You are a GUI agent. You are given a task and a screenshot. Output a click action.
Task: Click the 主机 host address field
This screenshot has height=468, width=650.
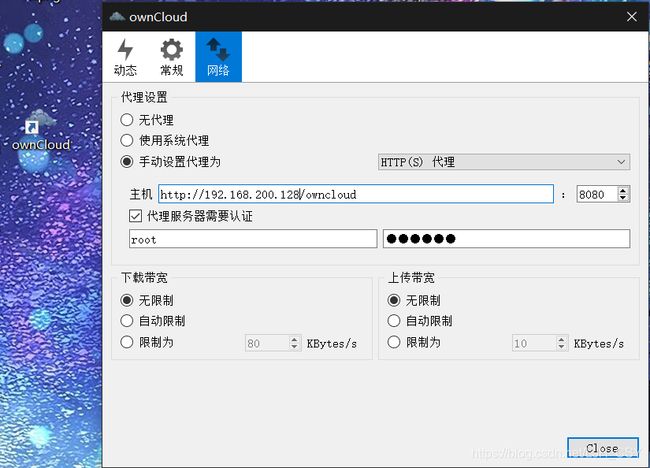(x=355, y=194)
